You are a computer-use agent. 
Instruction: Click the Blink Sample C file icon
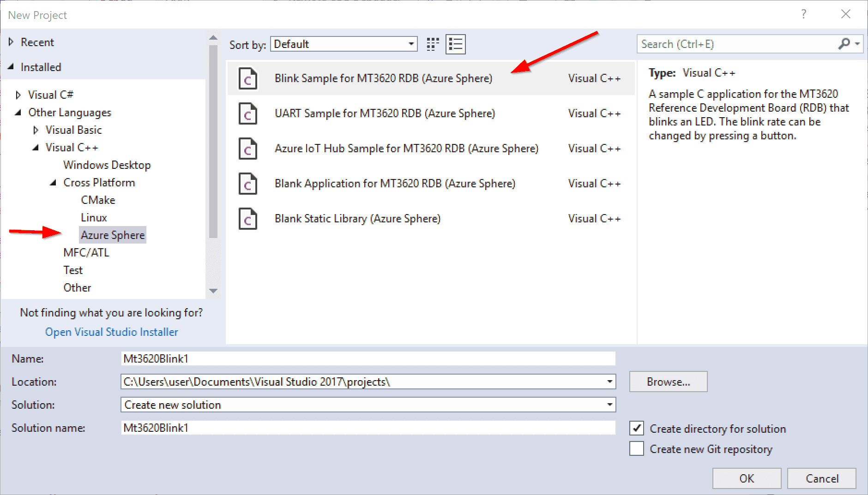click(247, 78)
